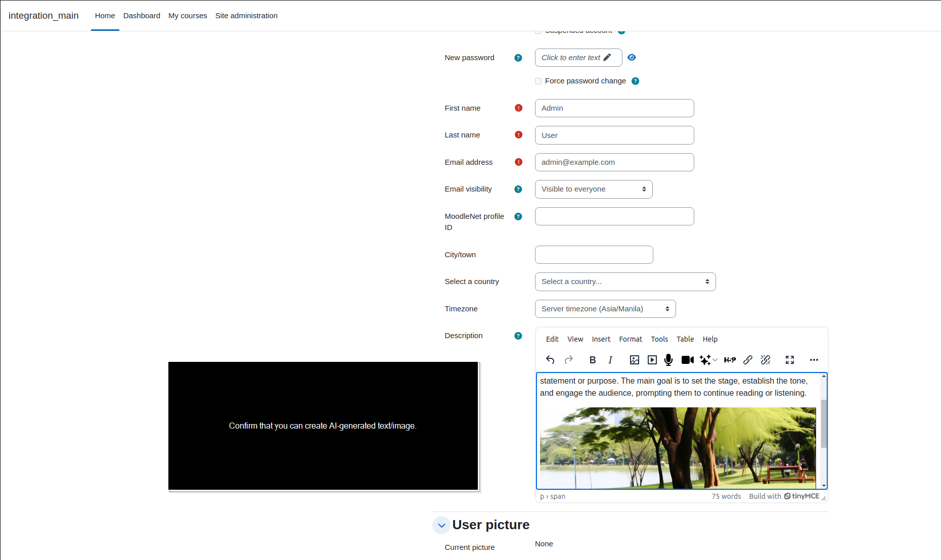Click the 'p' element path entry
This screenshot has height=560, width=941.
(542, 496)
